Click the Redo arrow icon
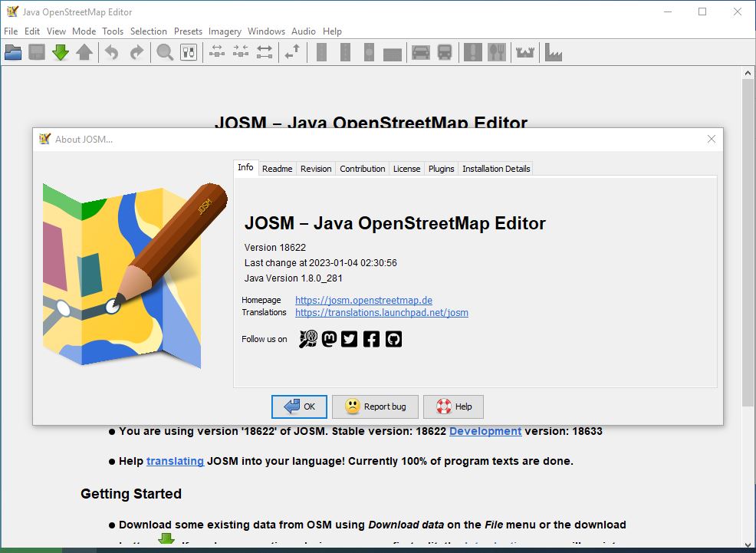The height and width of the screenshot is (553, 756). pos(136,52)
